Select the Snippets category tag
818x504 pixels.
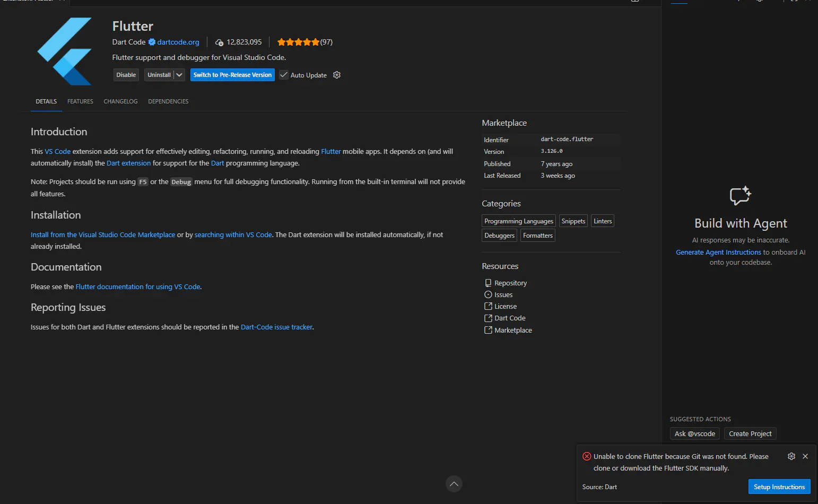(x=573, y=221)
